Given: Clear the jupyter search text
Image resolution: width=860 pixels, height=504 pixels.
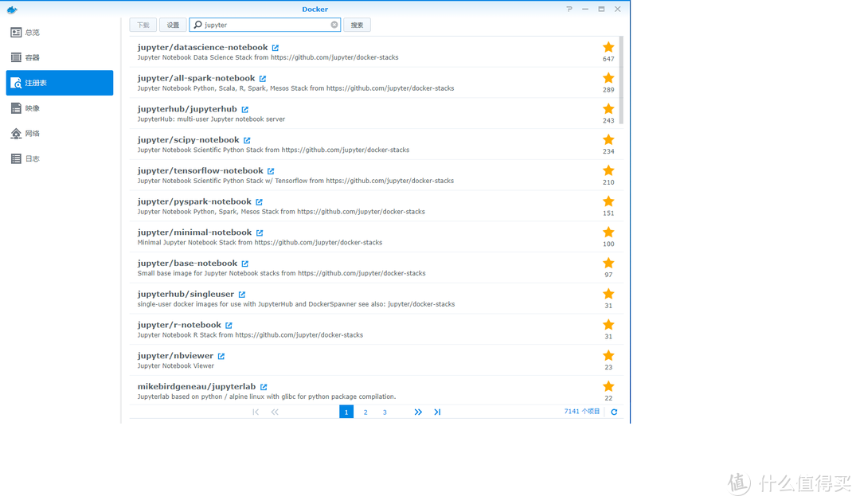Looking at the screenshot, I should [334, 25].
